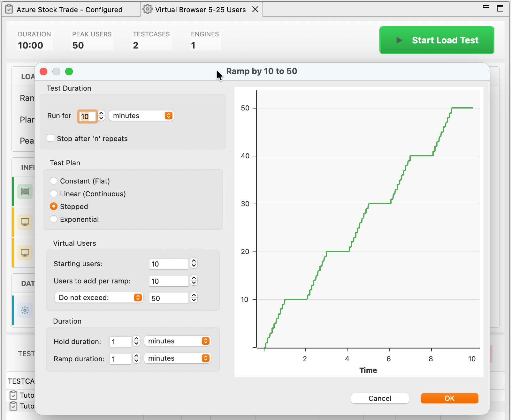Click the Run for value field
This screenshot has height=420, width=511.
[x=87, y=116]
